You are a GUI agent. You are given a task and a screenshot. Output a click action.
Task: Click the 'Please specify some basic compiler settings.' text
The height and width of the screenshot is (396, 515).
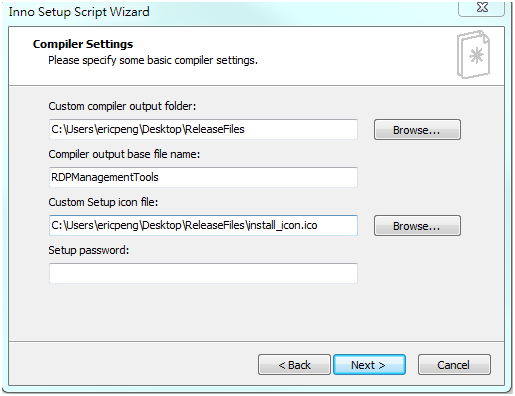point(153,60)
